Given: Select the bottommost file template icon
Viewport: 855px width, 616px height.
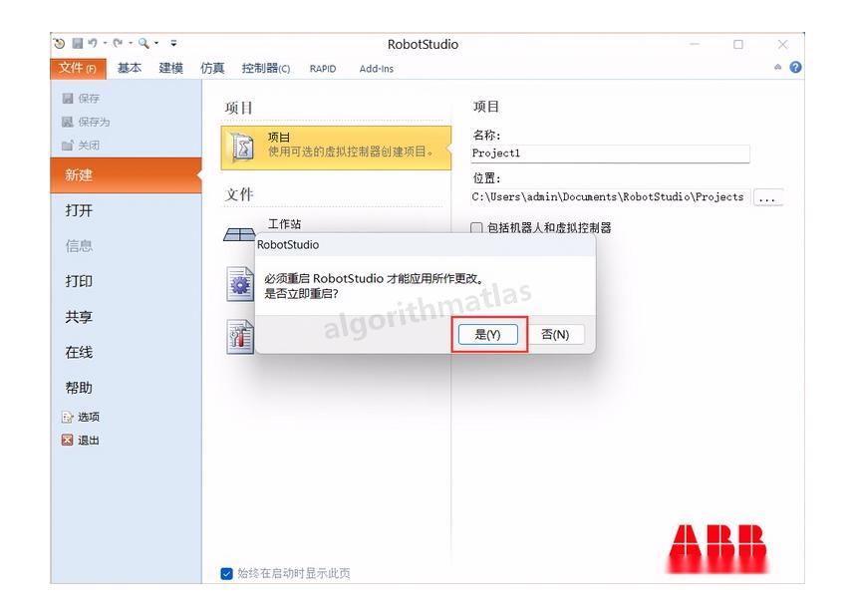Looking at the screenshot, I should tap(237, 334).
